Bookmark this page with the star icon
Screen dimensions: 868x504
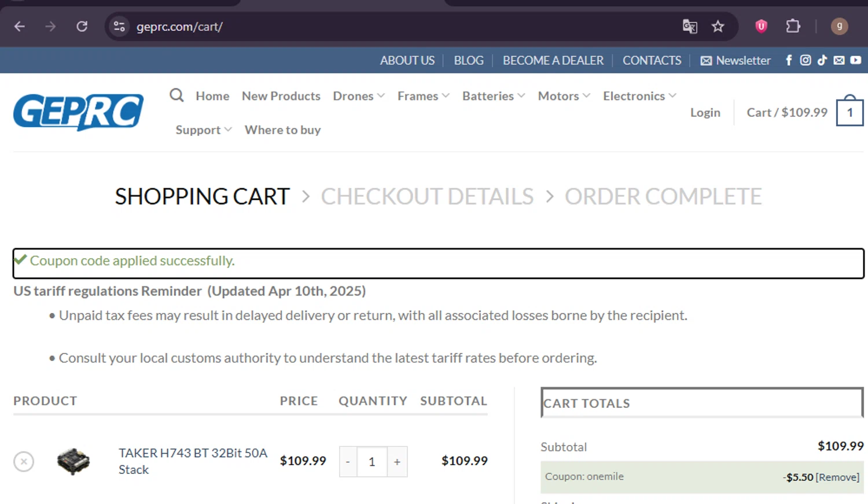coord(718,27)
